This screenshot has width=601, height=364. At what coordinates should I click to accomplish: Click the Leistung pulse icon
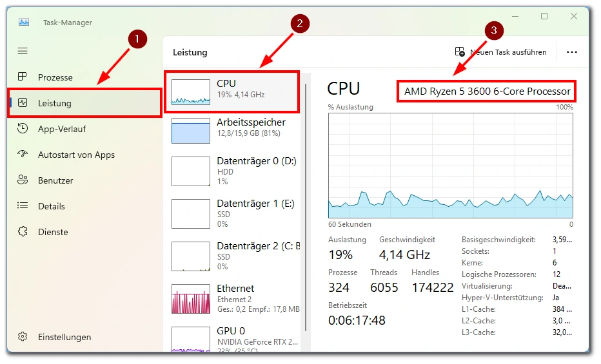pos(23,102)
